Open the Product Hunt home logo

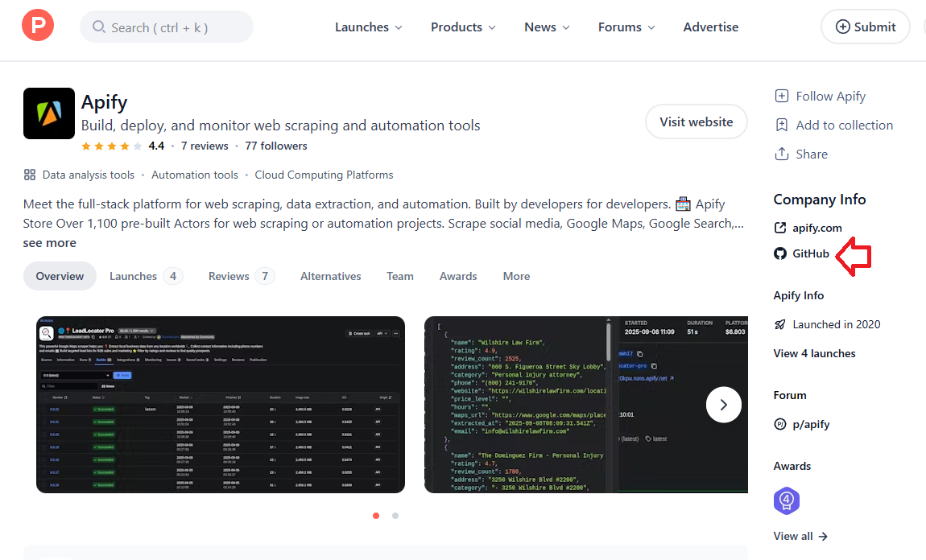pos(38,25)
